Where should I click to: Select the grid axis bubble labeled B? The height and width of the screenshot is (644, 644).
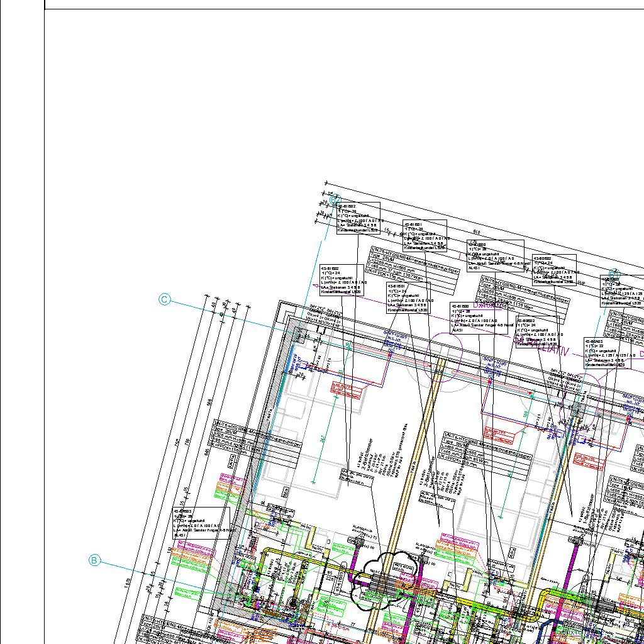click(94, 560)
